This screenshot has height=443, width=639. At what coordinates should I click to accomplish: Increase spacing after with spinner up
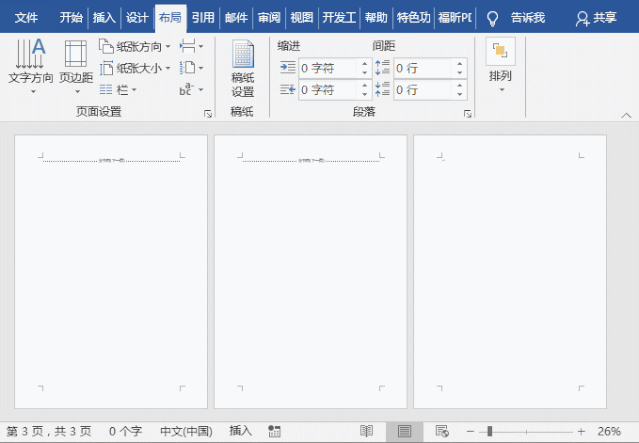(460, 85)
